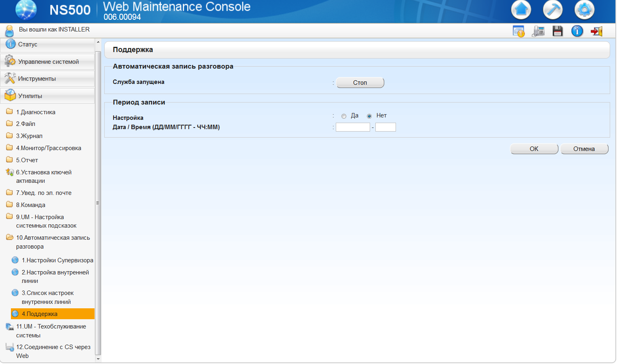Click the Стоп button to stop service
The image size is (617, 364).
[360, 83]
